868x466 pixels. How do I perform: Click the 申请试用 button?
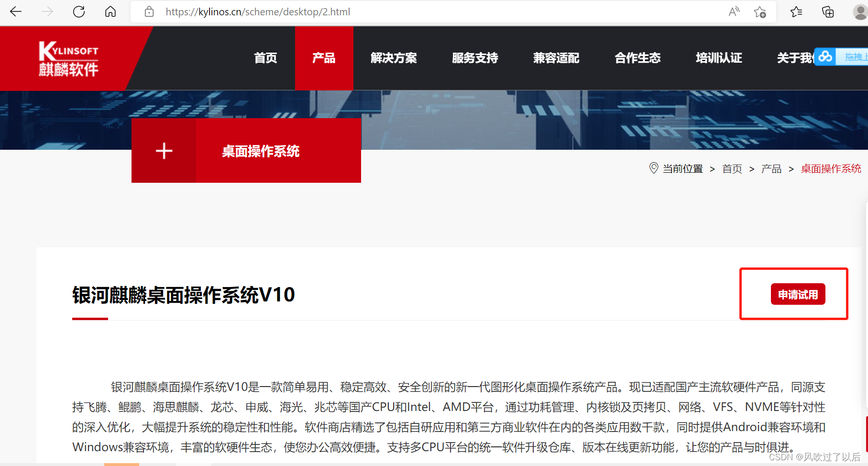(798, 294)
